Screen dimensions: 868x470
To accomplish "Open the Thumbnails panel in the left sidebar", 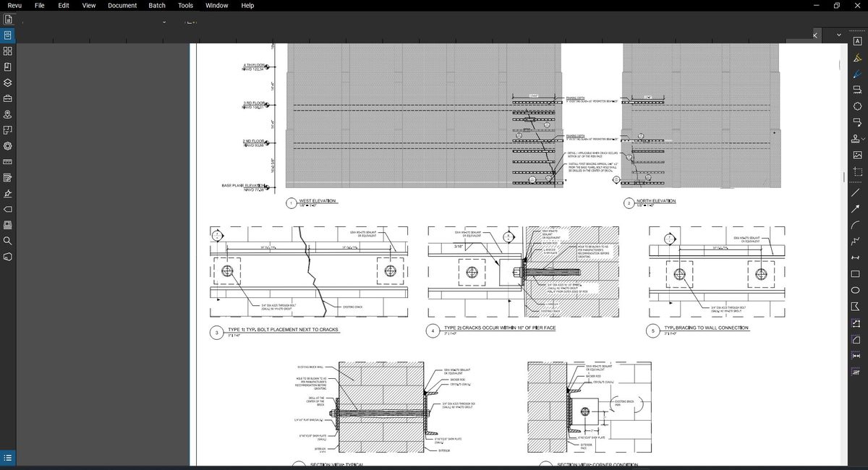I will tap(7, 51).
